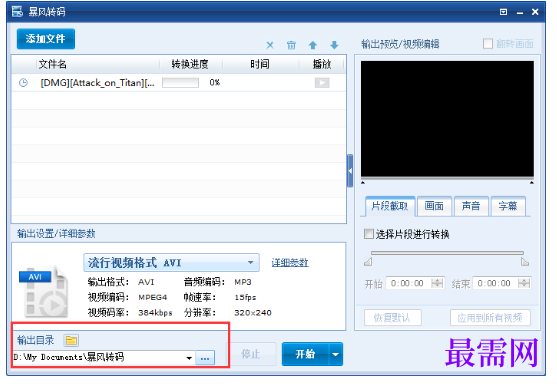This screenshot has height=384, width=557.
Task: Click the 开始 time input field
Action: pos(408,283)
